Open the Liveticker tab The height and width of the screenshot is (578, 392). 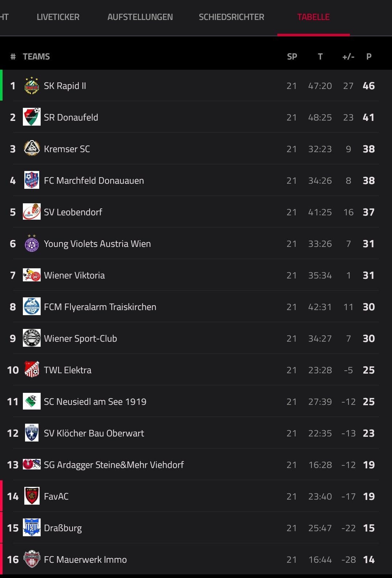[x=58, y=17]
